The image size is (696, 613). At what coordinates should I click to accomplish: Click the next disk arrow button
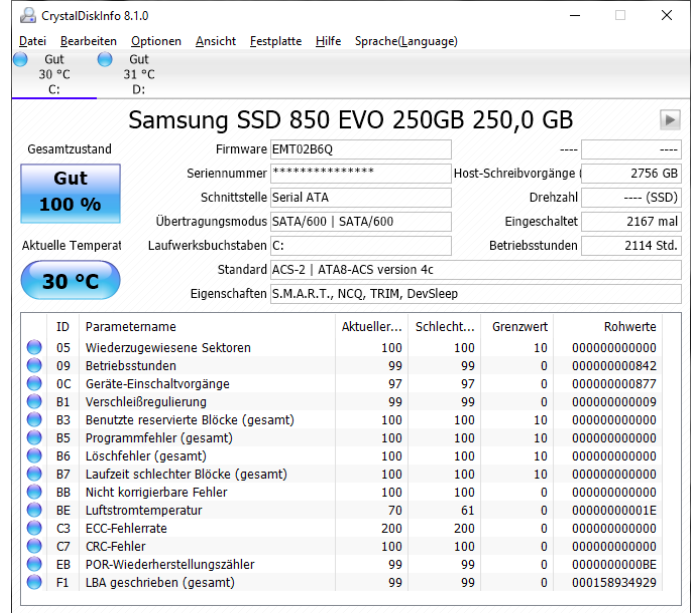pyautogui.click(x=670, y=120)
